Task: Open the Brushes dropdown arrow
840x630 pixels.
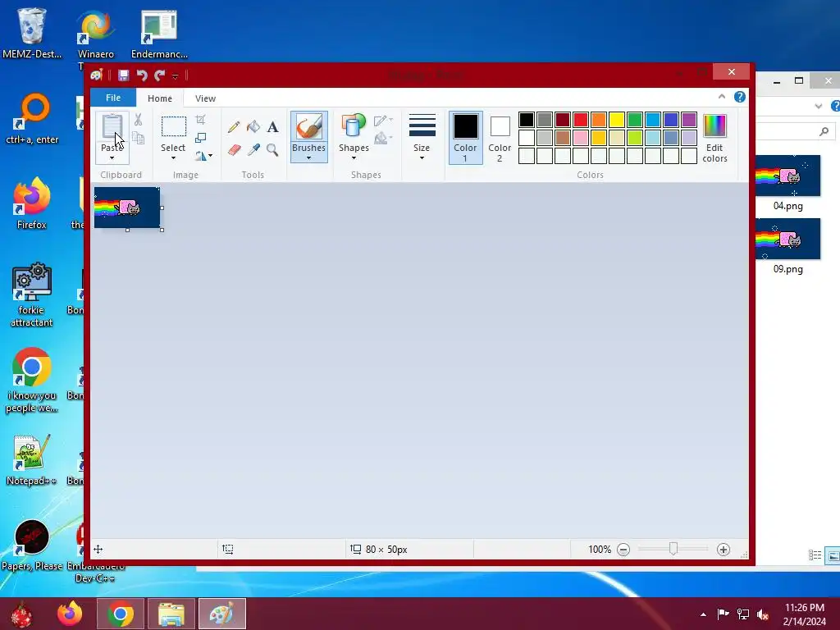Action: [308, 157]
